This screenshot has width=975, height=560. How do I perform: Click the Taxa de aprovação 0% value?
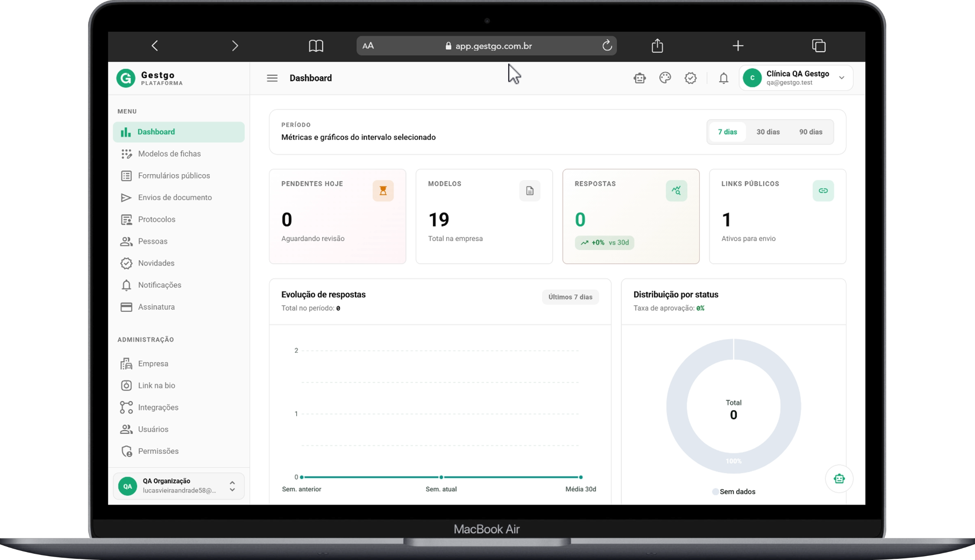point(700,308)
